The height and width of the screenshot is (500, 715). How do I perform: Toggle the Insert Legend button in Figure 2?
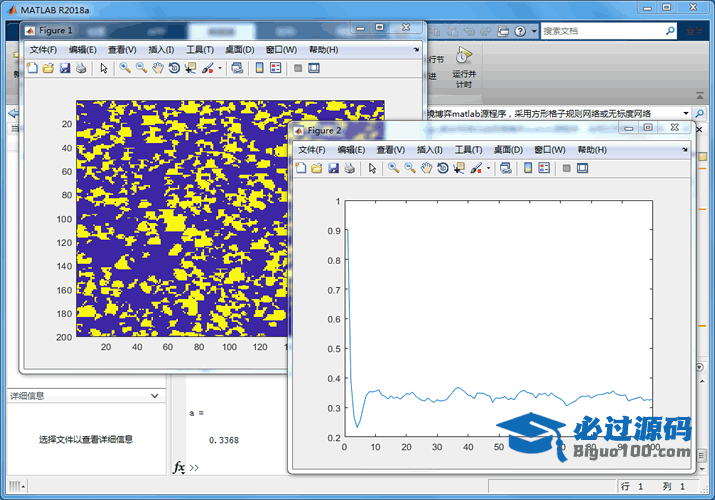(x=544, y=168)
